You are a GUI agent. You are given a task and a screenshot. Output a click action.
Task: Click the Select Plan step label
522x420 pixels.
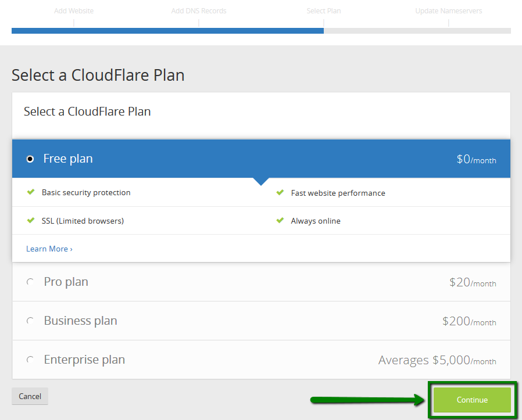324,11
